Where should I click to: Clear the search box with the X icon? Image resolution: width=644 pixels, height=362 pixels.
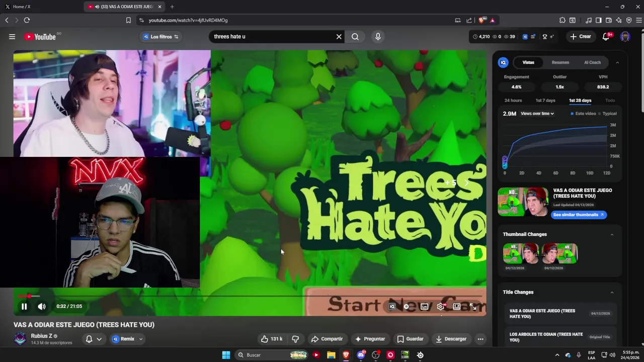pyautogui.click(x=339, y=37)
